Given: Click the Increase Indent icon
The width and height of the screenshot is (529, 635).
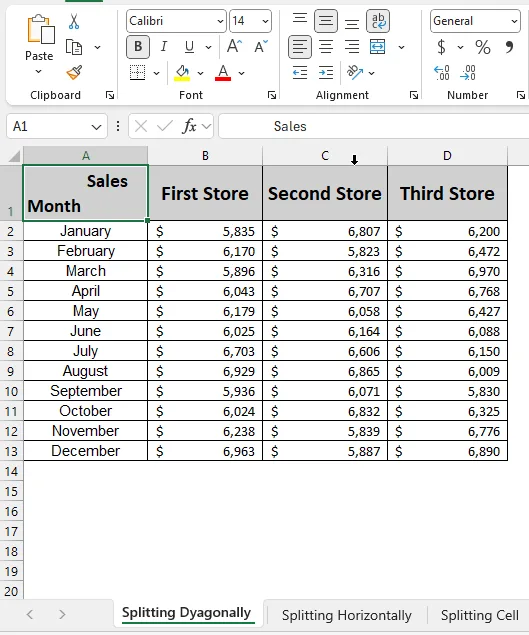Looking at the screenshot, I should (x=326, y=73).
